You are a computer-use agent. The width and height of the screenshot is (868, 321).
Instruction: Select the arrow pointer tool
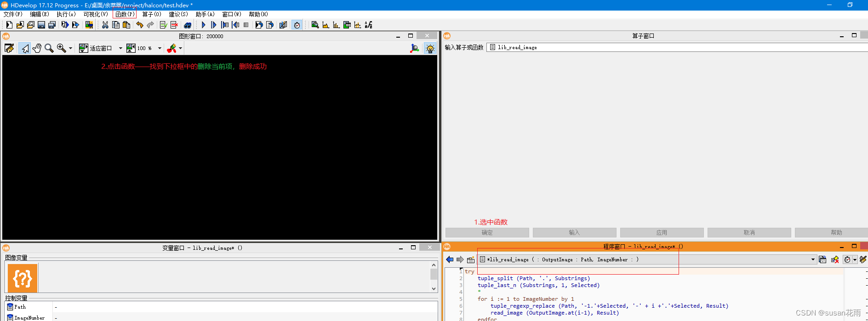[x=25, y=48]
